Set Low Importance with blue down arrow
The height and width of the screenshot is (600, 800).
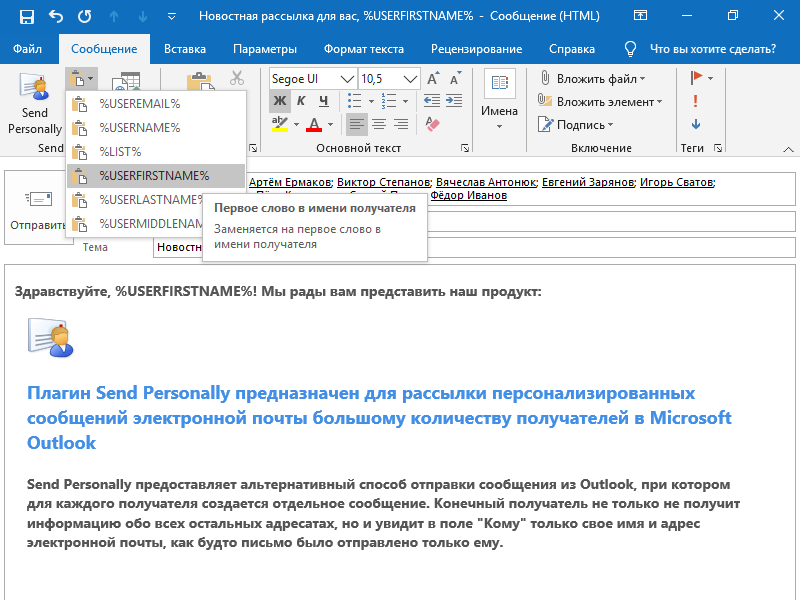(x=695, y=124)
